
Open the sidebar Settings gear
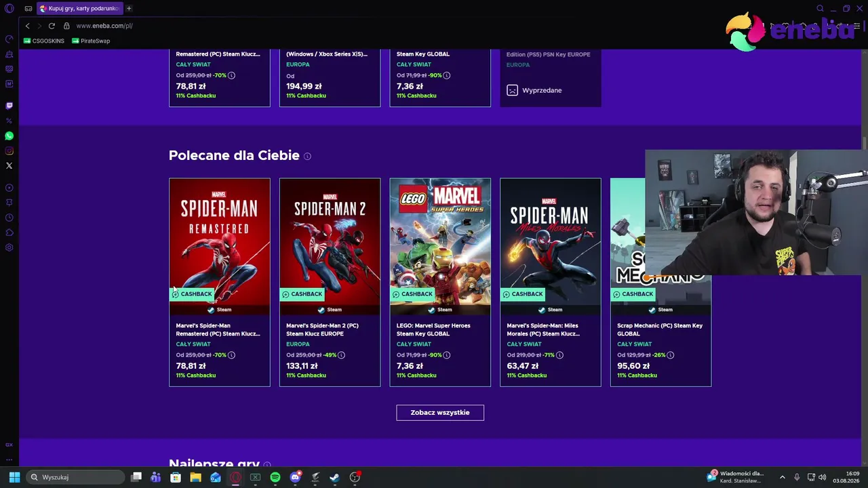[9, 247]
